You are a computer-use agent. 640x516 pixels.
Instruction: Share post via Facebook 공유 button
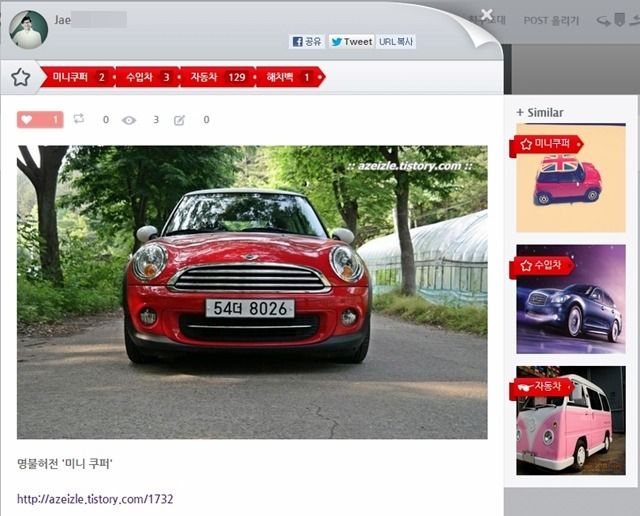[x=307, y=41]
